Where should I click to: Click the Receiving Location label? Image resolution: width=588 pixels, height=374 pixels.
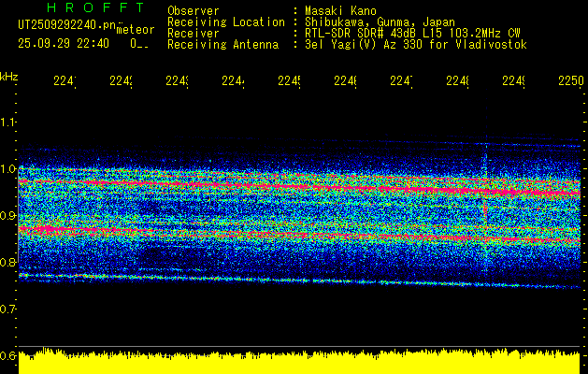226,22
